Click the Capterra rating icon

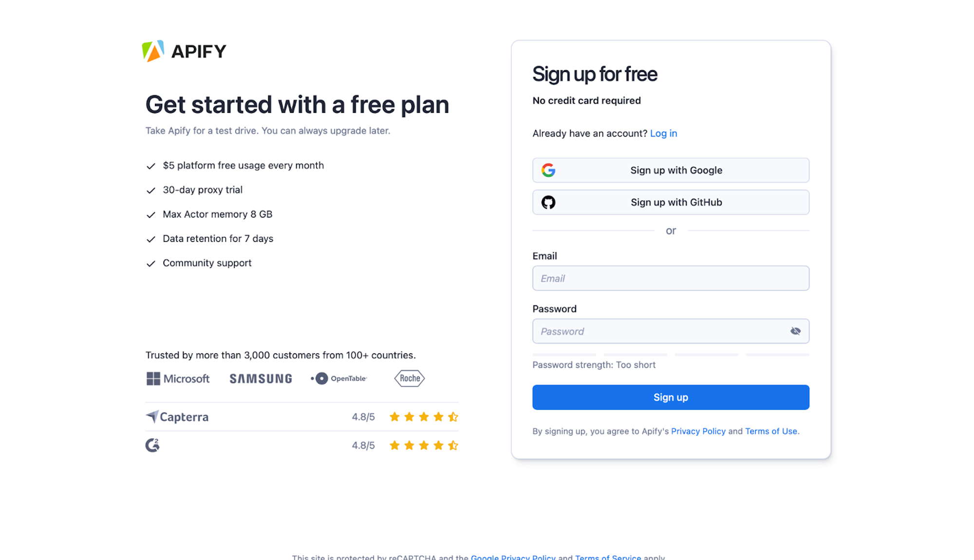click(151, 416)
